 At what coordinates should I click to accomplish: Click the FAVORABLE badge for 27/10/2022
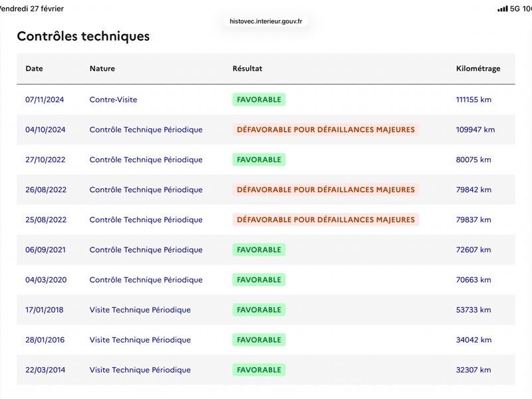259,160
